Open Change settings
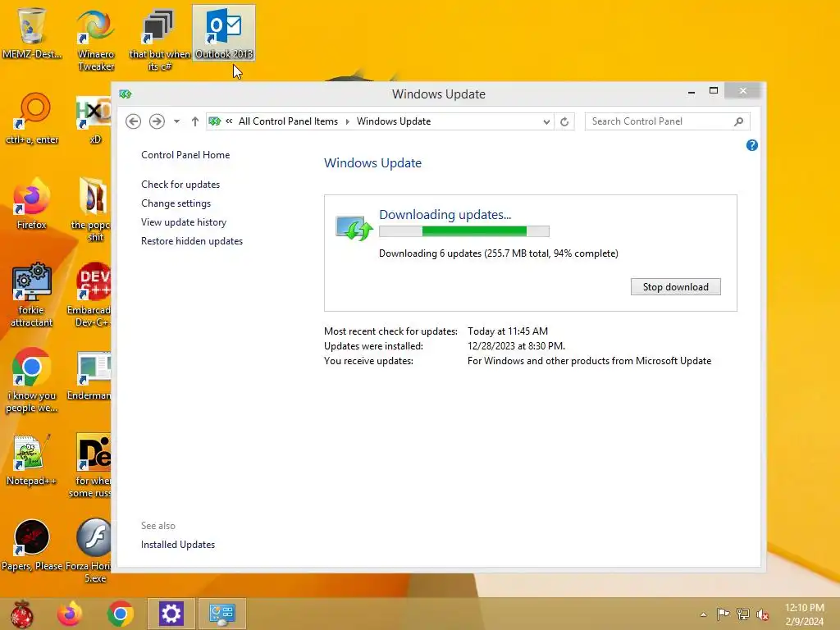This screenshot has height=630, width=840. click(176, 203)
